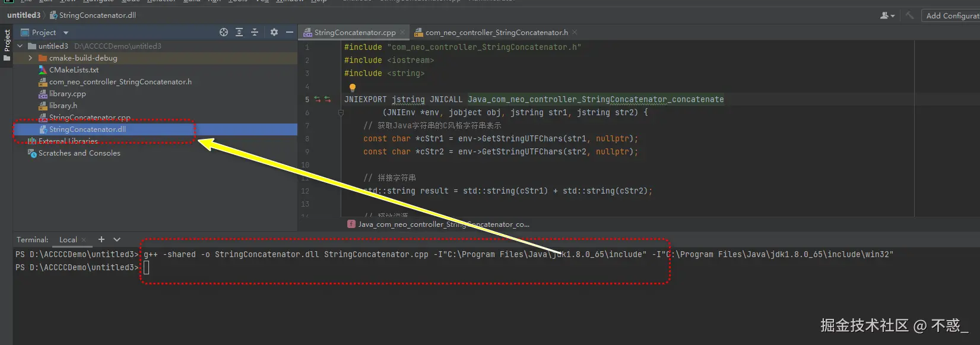Toggle the Project side tool window tab
980x345 pixels.
(7, 46)
